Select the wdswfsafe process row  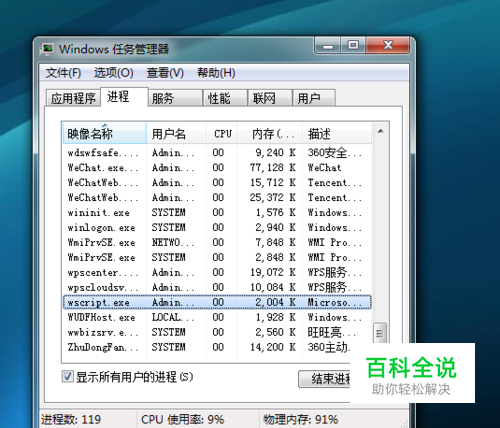pyautogui.click(x=217, y=153)
